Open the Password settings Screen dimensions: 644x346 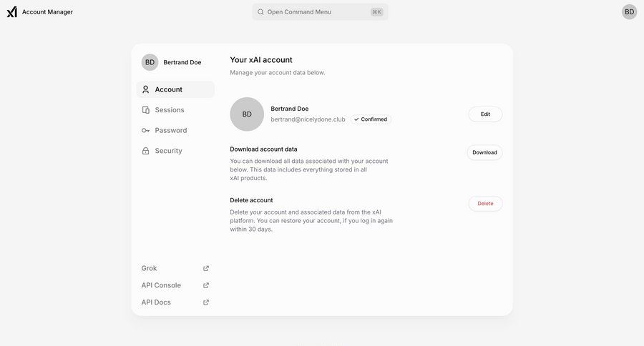pos(175,130)
